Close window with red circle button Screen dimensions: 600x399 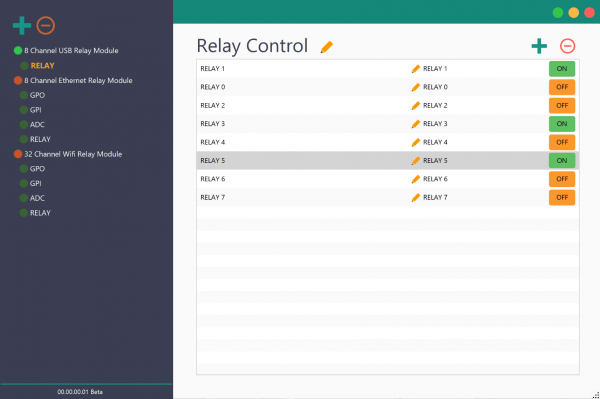(589, 13)
